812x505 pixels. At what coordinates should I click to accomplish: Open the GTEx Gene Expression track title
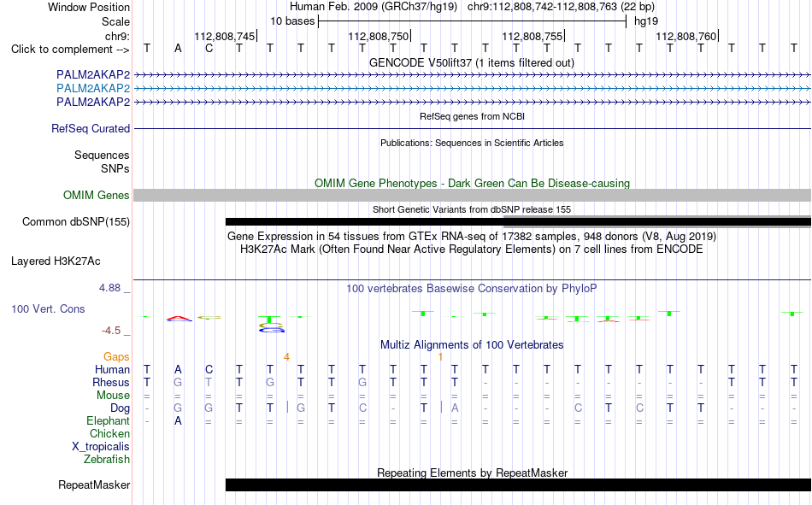(x=472, y=236)
